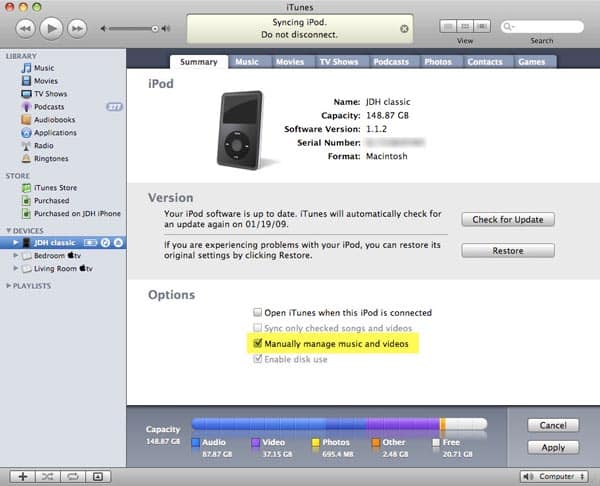The image size is (600, 486).
Task: Switch to the Movies tab
Action: pyautogui.click(x=290, y=62)
